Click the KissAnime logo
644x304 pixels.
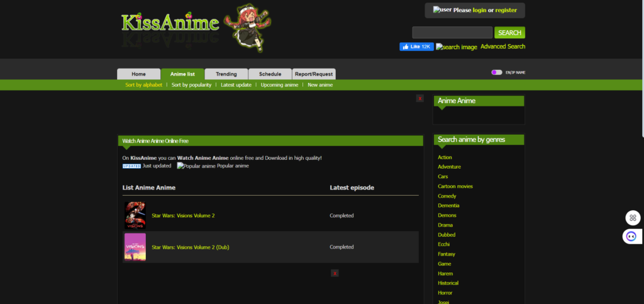tap(170, 23)
